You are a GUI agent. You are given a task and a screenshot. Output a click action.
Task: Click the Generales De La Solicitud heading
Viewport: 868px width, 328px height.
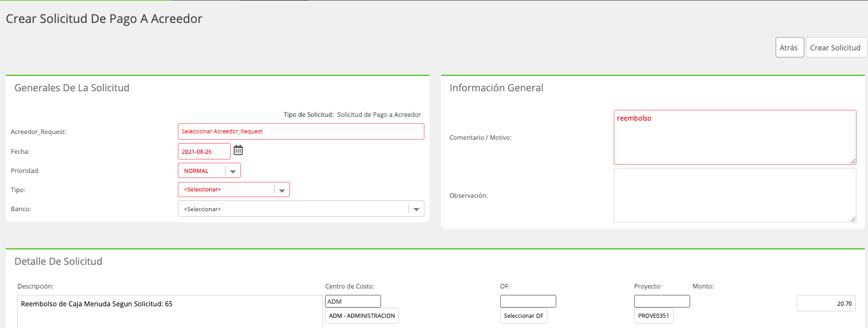click(72, 88)
